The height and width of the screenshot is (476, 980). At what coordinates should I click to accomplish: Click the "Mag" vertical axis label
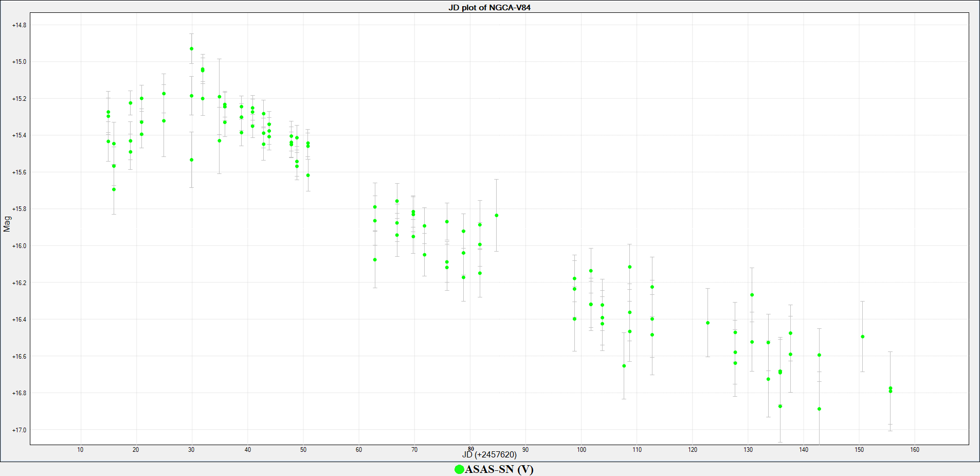7,224
